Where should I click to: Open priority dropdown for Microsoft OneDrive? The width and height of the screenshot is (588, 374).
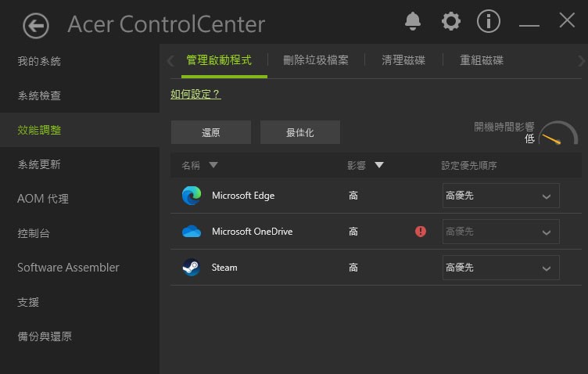(x=500, y=232)
